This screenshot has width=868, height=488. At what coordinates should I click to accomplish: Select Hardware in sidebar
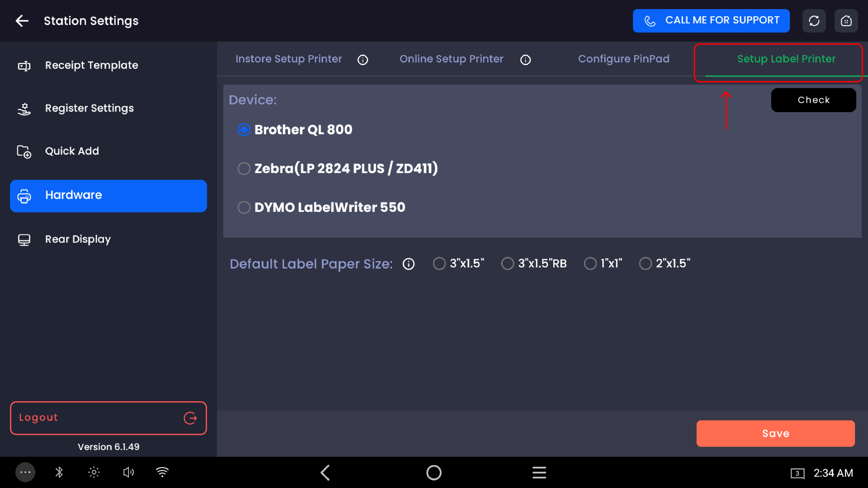click(x=108, y=196)
